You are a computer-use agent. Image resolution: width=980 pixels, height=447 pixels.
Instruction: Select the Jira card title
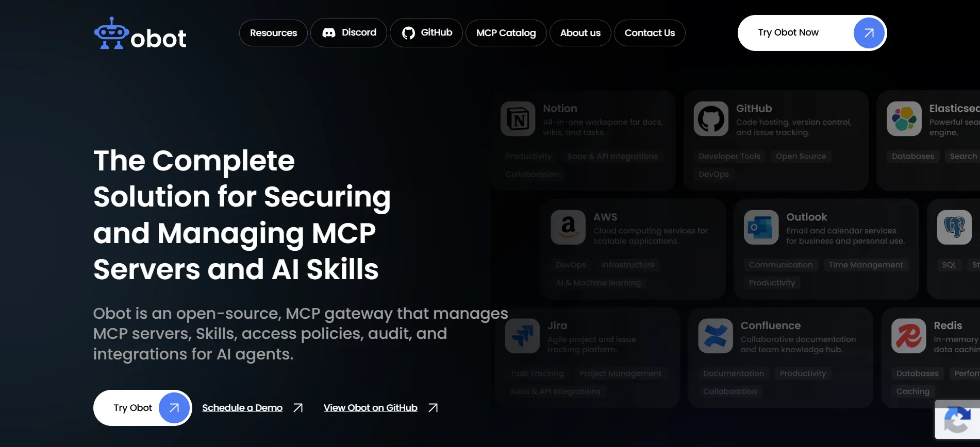click(x=557, y=325)
